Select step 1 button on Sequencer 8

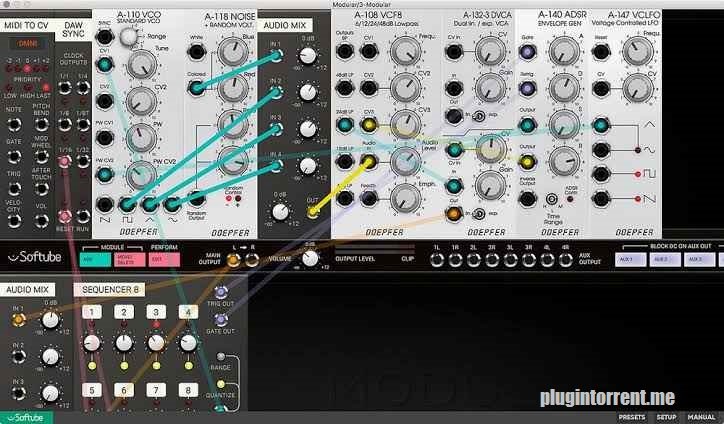(91, 312)
